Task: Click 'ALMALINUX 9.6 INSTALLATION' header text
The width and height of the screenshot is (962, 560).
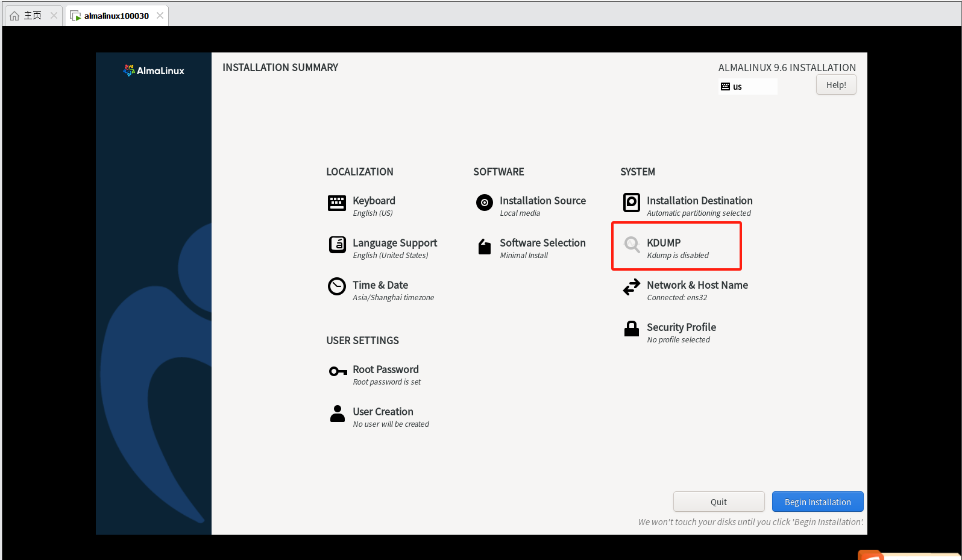Action: [787, 68]
